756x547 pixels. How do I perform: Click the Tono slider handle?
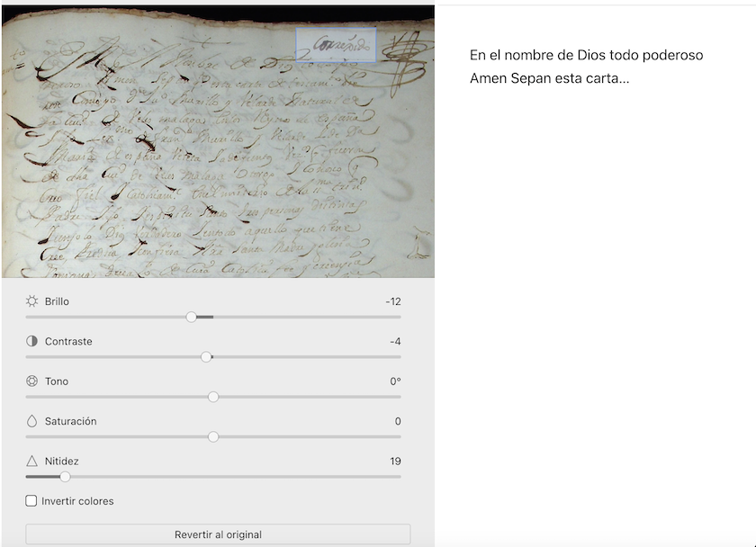click(213, 397)
